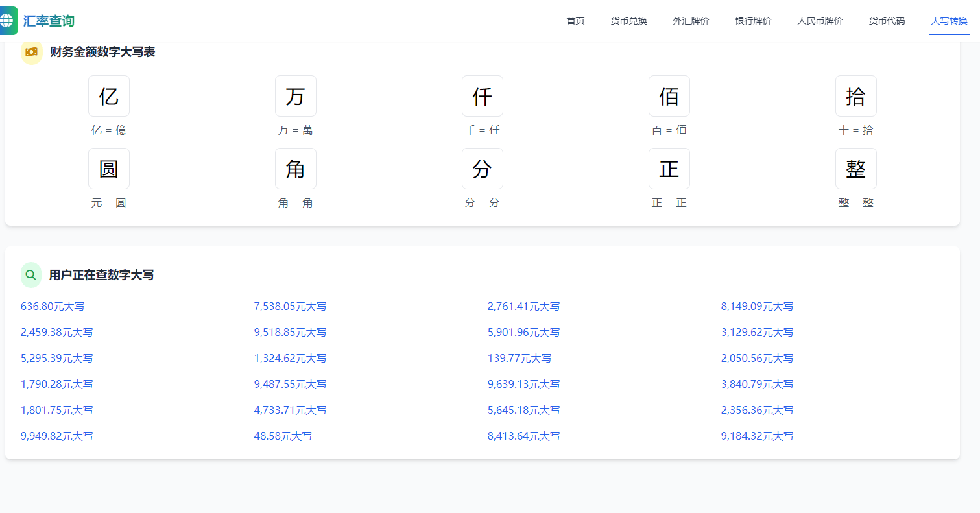The height and width of the screenshot is (513, 980).
Task: Open the 636.80元大写 link
Action: (53, 306)
